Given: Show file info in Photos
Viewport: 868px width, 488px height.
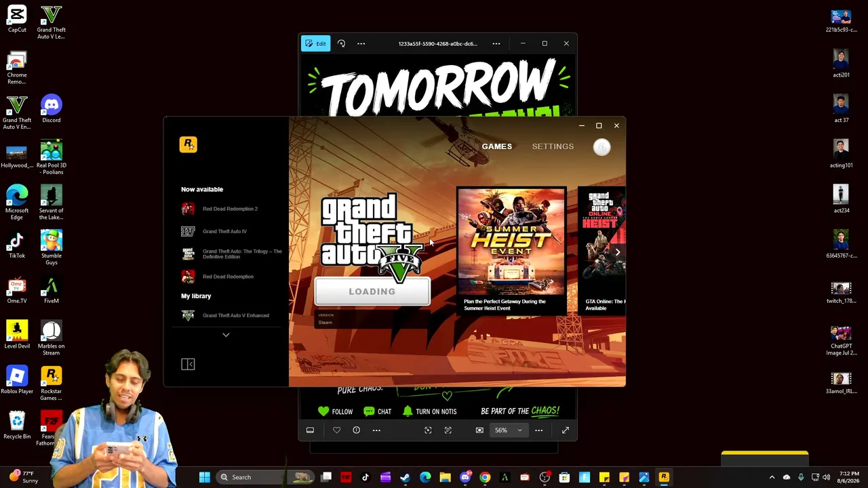Looking at the screenshot, I should [356, 430].
